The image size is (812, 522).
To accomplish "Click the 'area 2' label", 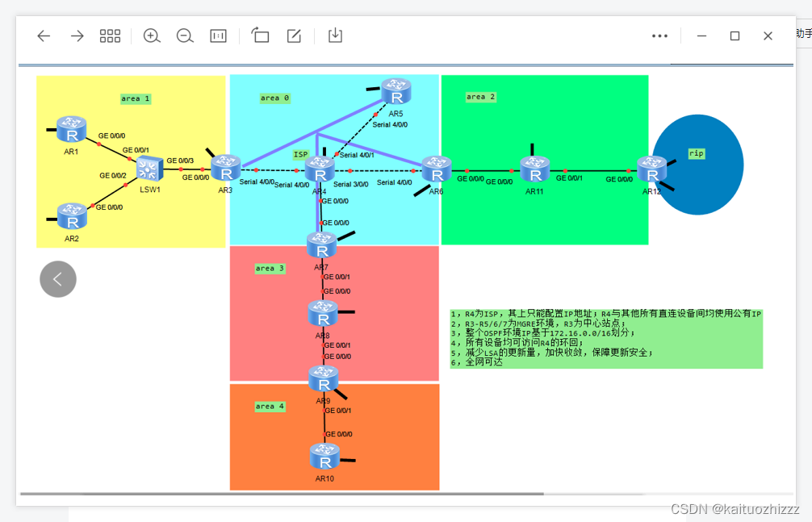I will (x=481, y=97).
